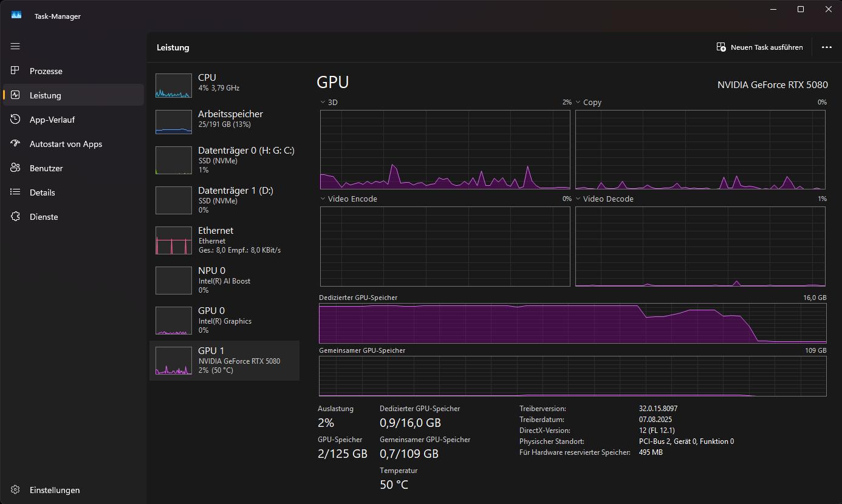The width and height of the screenshot is (842, 504).
Task: Open the Arbeitsspeicher performance view
Action: [x=224, y=121]
